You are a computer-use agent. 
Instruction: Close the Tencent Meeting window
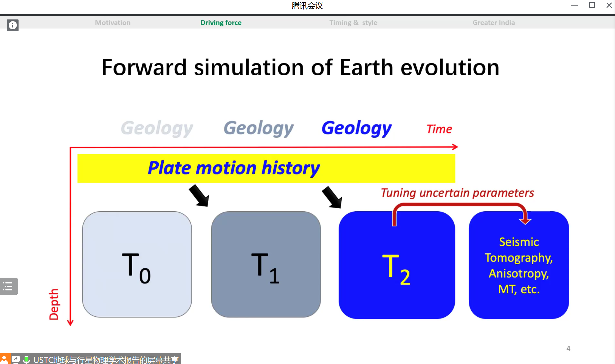(609, 5)
